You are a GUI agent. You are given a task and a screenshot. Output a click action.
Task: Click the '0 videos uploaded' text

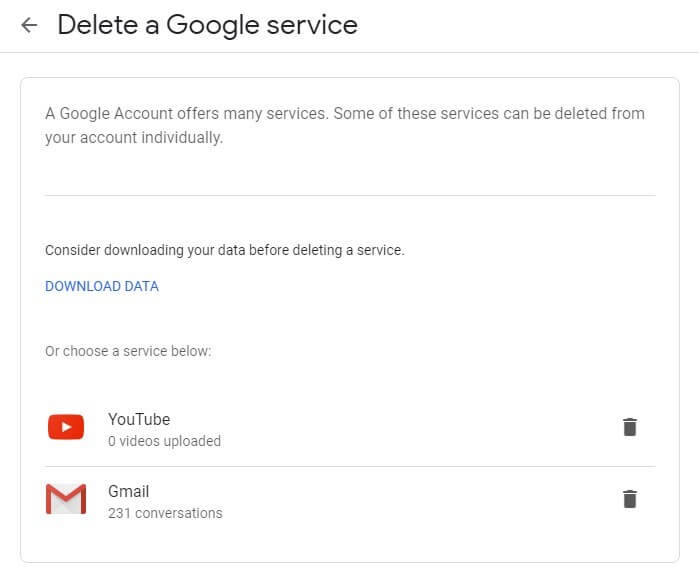click(164, 441)
